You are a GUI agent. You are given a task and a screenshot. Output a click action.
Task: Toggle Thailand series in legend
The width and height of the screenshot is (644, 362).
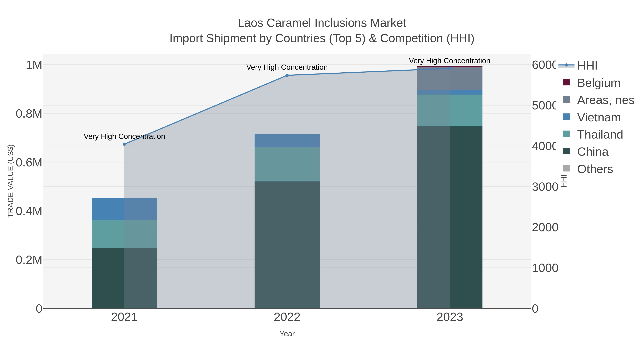tap(593, 134)
